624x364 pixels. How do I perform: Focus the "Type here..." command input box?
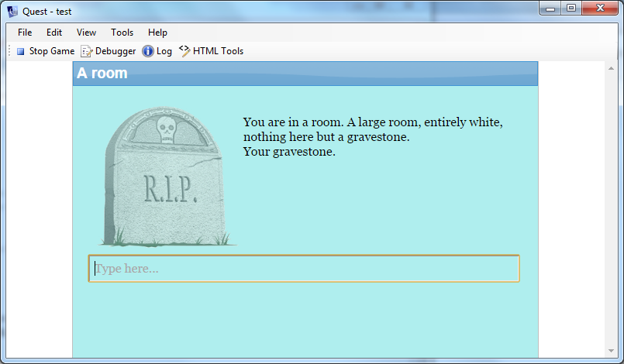pos(304,269)
